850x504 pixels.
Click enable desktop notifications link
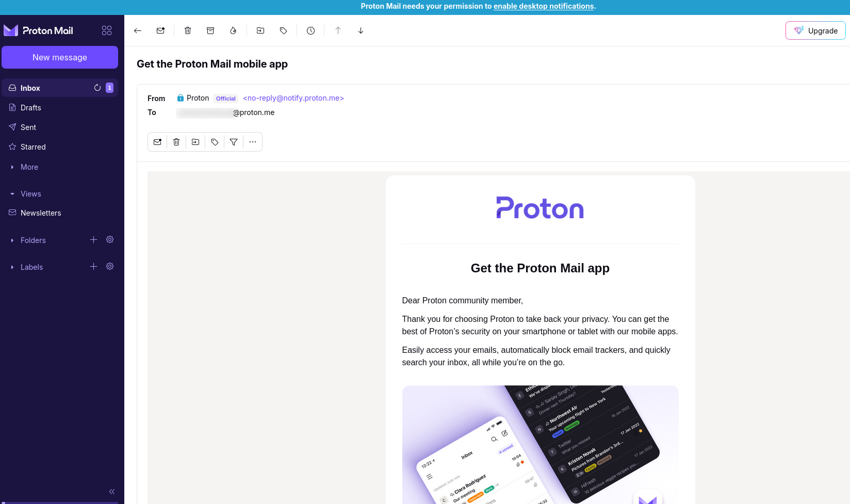[x=544, y=6]
